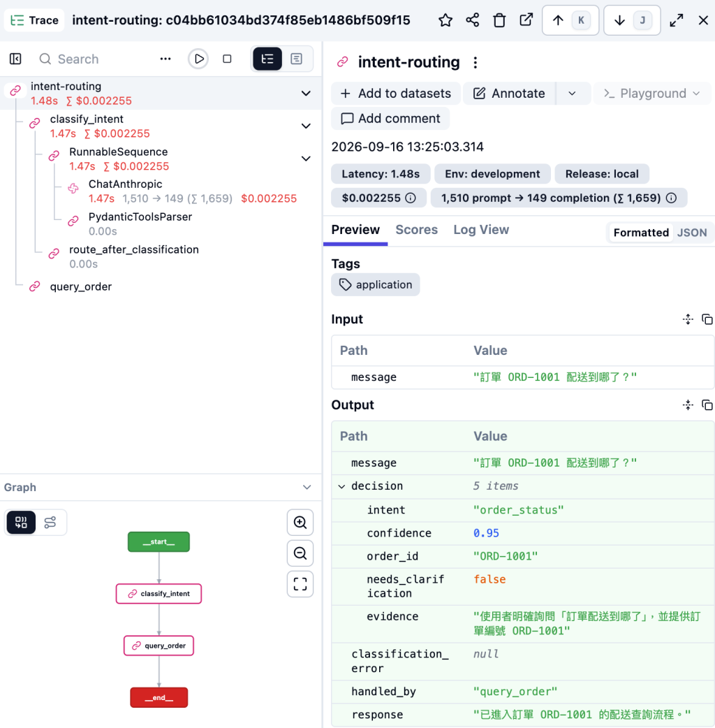The image size is (715, 728).
Task: Collapse the RunnableSequence tree node
Action: click(307, 159)
